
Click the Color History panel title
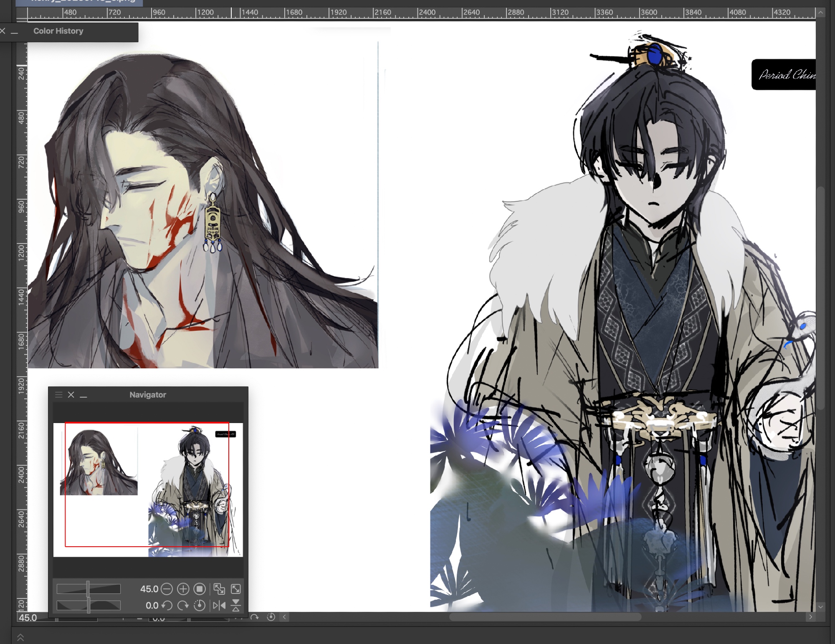58,31
